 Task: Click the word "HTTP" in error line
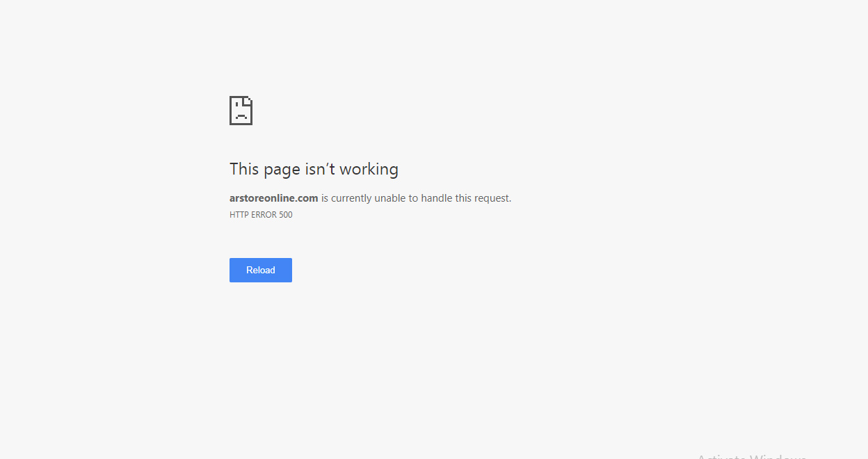[x=239, y=215]
